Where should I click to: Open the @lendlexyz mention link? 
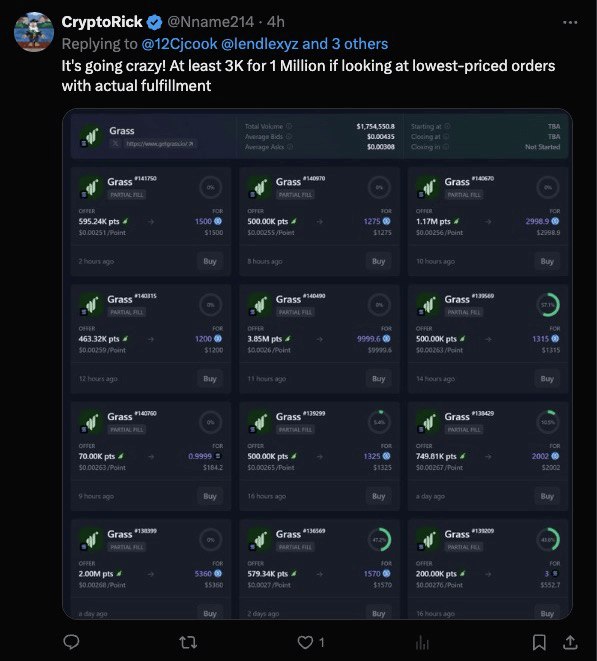tap(259, 44)
